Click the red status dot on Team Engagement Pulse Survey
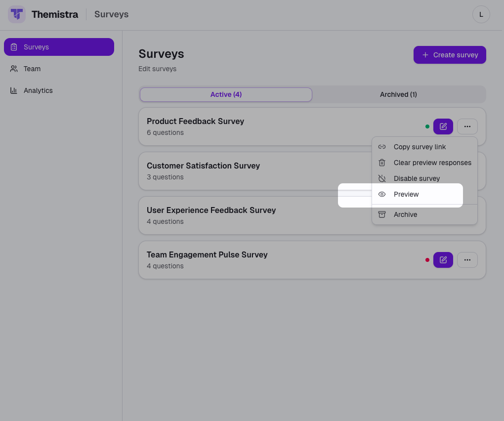 (427, 259)
